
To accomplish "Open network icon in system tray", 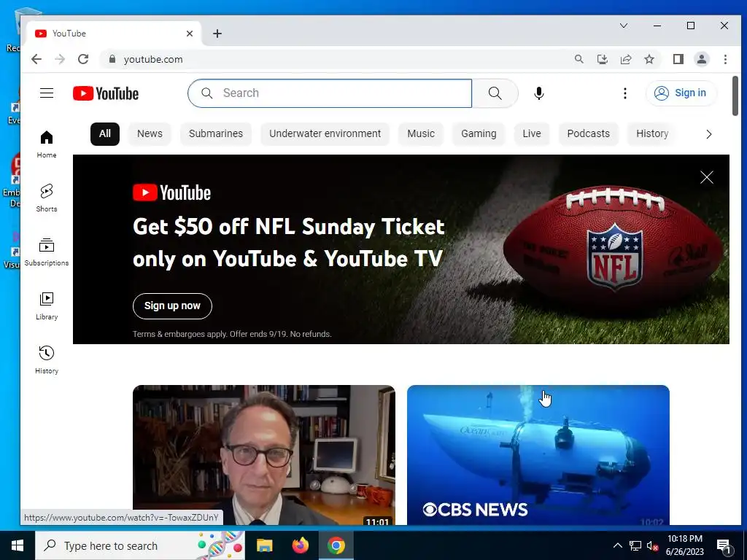I will point(635,545).
